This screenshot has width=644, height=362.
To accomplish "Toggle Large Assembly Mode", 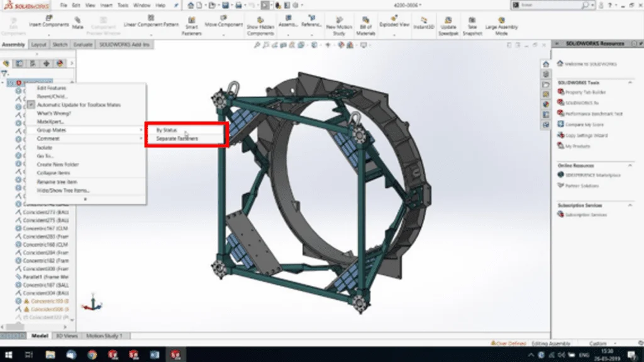I will coord(501,26).
